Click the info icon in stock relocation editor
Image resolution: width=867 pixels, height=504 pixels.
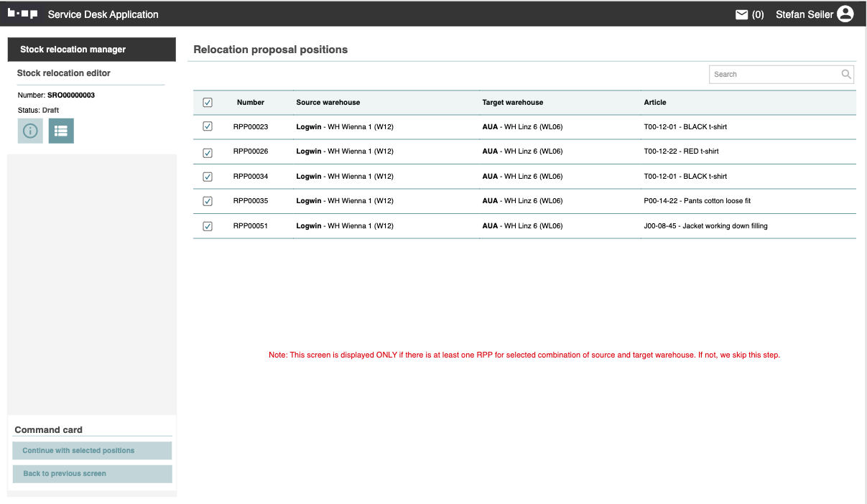pyautogui.click(x=30, y=131)
